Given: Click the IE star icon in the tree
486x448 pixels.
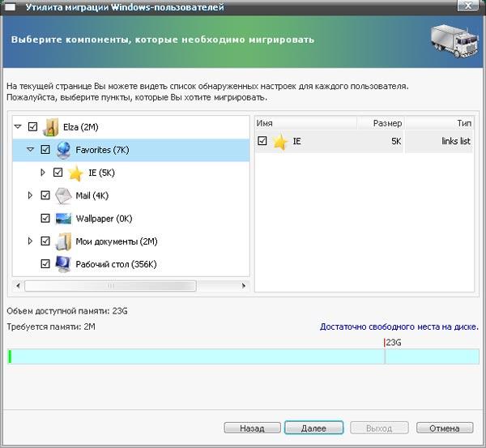Looking at the screenshot, I should [x=75, y=173].
